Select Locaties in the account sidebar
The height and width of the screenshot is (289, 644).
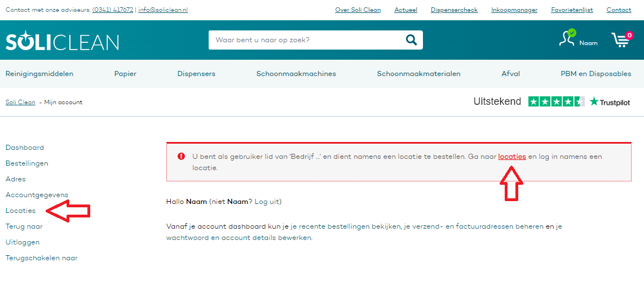(x=20, y=211)
